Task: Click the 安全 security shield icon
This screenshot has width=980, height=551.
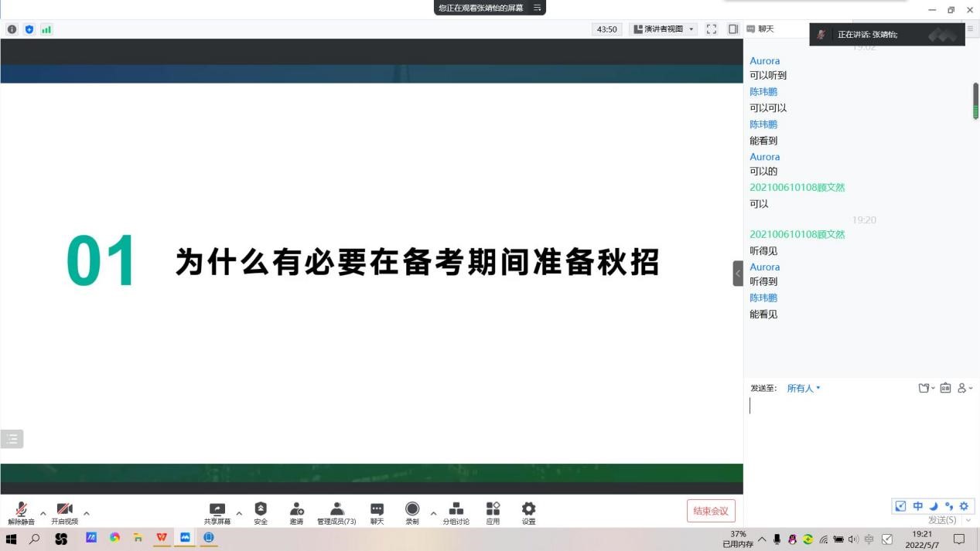Action: [x=261, y=512]
